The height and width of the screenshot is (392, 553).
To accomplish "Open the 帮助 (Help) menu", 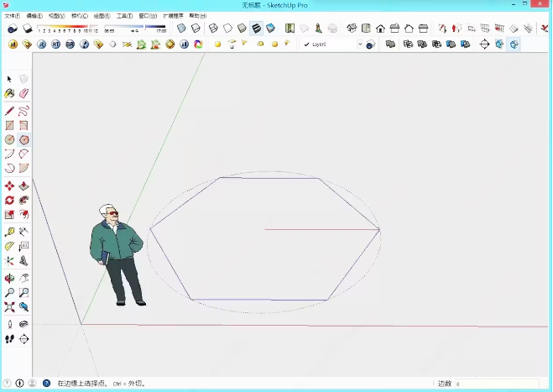I will click(198, 16).
